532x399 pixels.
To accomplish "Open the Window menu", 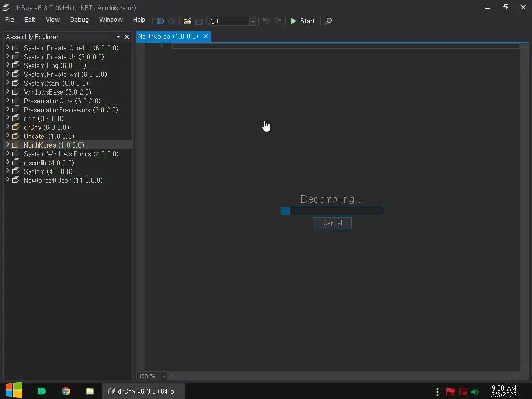I will (x=111, y=20).
